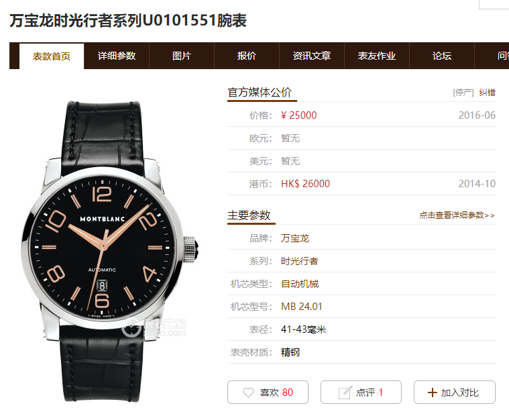Image resolution: width=509 pixels, height=420 pixels.
Task: Open the 报价 tab
Action: [247, 56]
